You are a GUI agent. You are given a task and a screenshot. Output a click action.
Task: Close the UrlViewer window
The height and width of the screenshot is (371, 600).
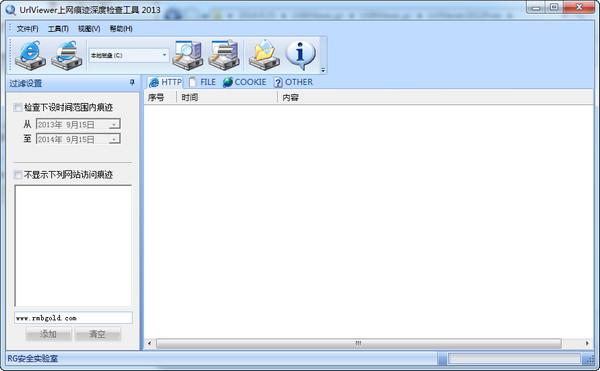coord(579,8)
